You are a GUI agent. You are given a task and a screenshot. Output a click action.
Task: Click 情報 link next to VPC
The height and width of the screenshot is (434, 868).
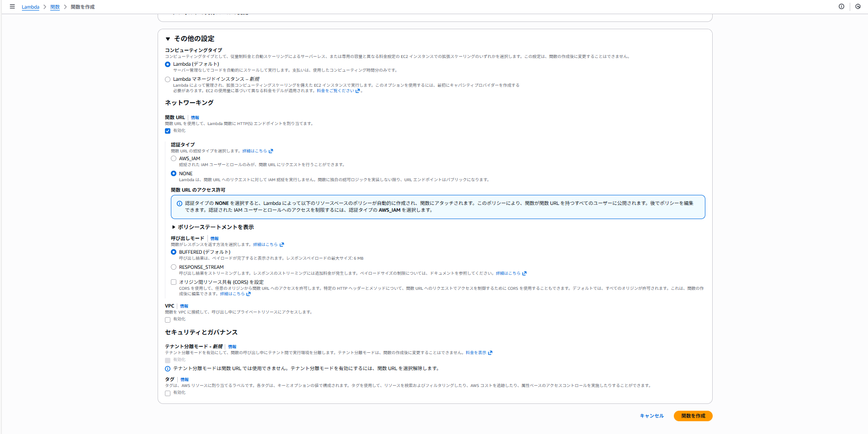184,306
